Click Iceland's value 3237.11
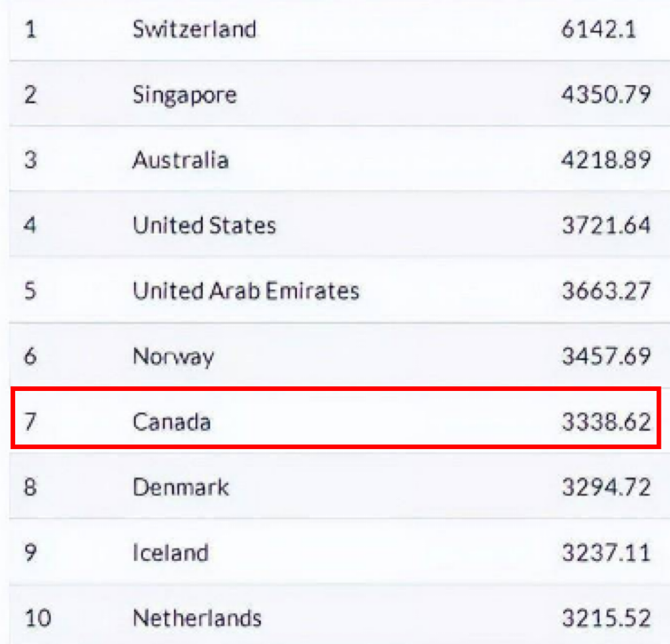 (607, 552)
